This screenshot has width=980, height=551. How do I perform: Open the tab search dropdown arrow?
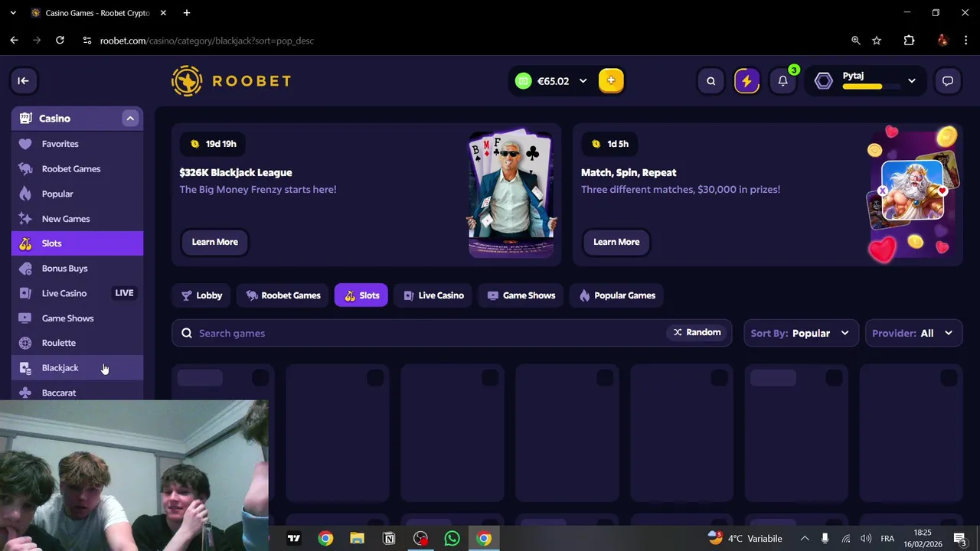point(13,13)
